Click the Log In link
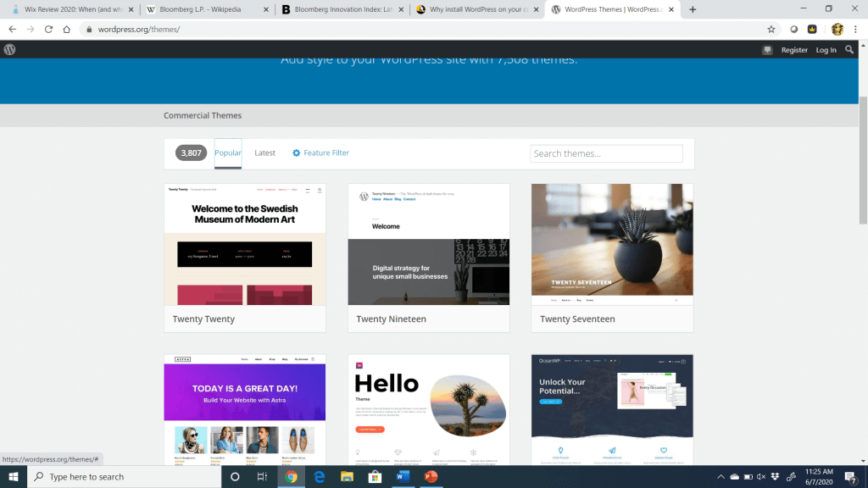This screenshot has height=488, width=868. pos(826,50)
